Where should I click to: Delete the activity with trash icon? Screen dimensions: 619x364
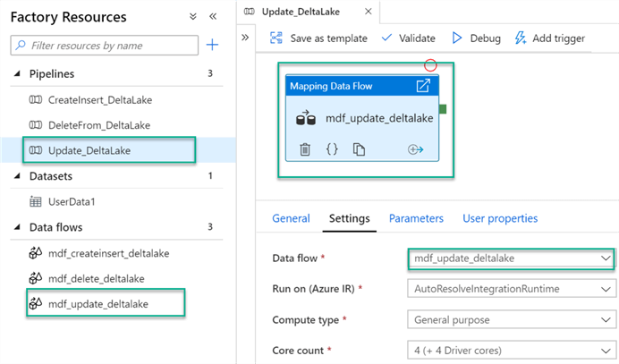[304, 150]
